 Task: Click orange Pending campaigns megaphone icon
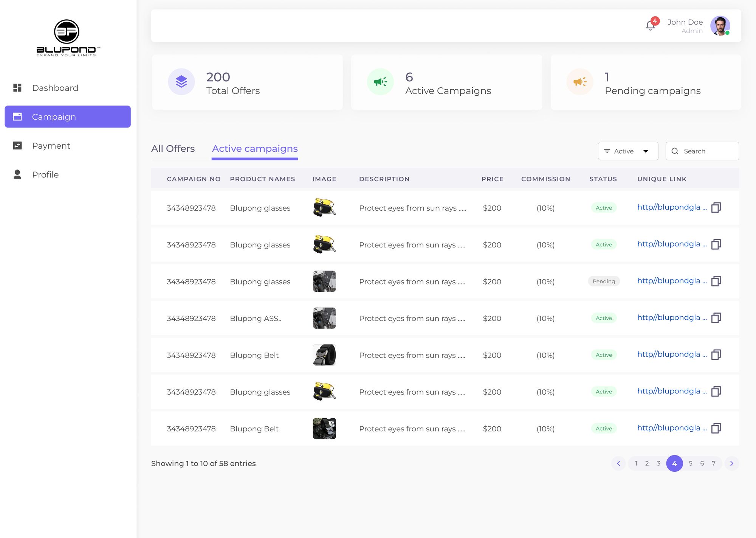click(579, 82)
